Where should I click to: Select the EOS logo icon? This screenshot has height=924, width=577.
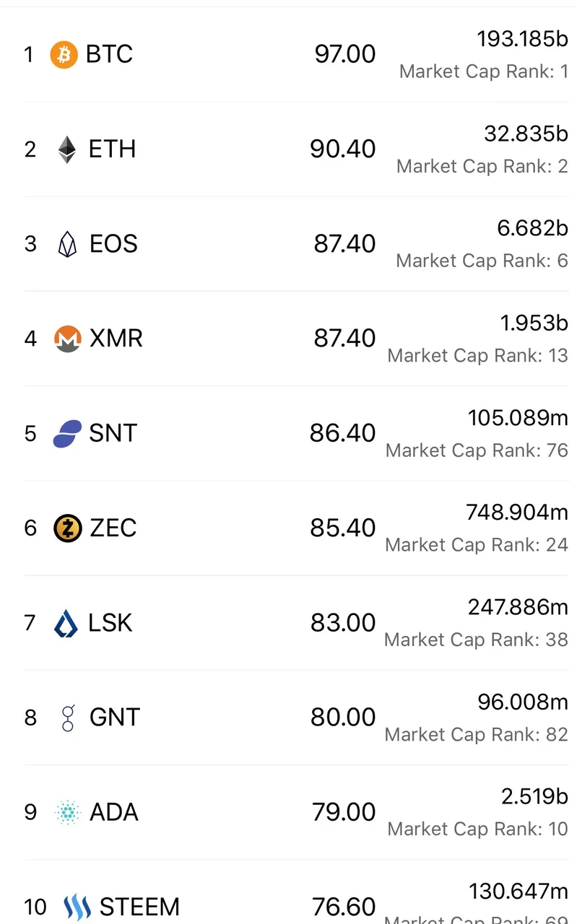coord(67,244)
